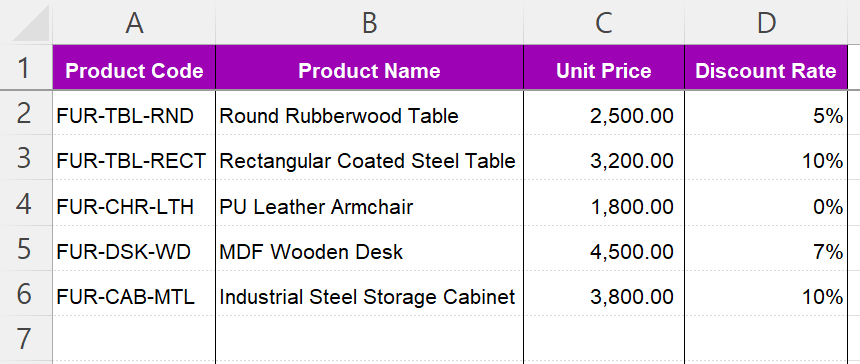Select the Rectangular Coated Steel Table cell
Viewport: 860px width, 364px height.
click(370, 158)
